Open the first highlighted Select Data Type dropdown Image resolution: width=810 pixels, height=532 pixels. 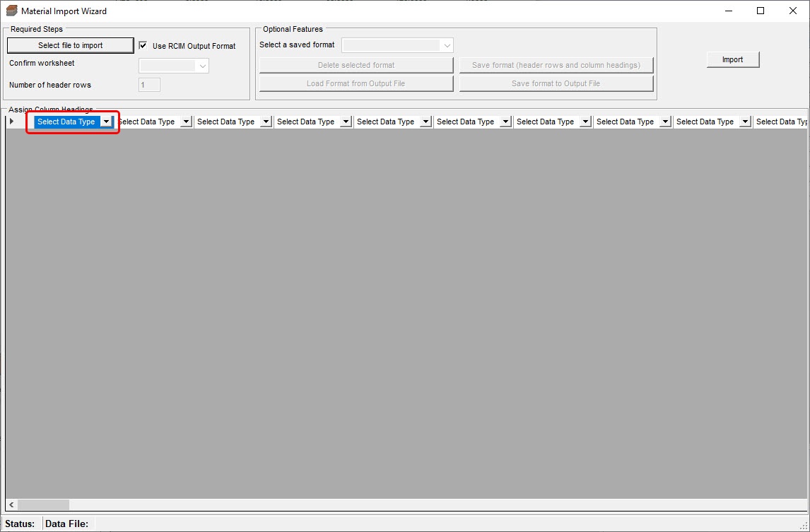[106, 122]
